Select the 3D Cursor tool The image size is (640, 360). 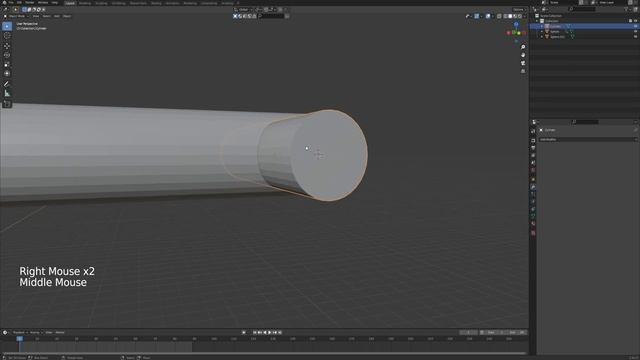pos(7,36)
